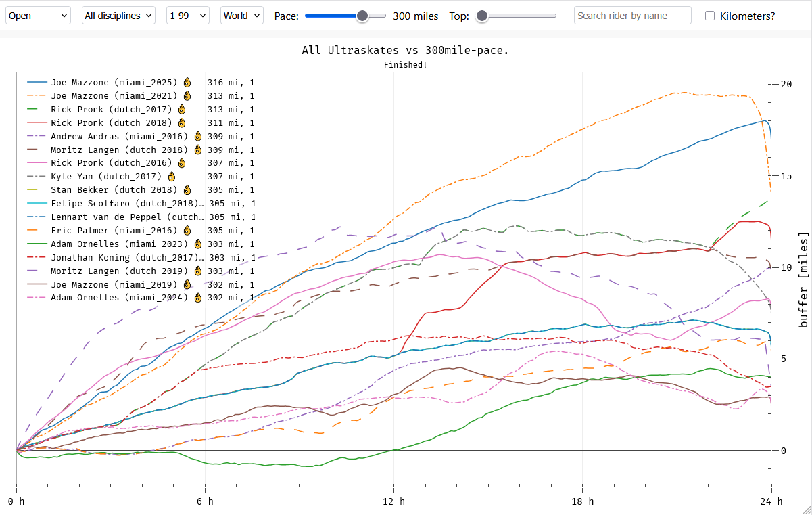This screenshot has width=812, height=515.
Task: Click the Pace slider handle
Action: [362, 15]
